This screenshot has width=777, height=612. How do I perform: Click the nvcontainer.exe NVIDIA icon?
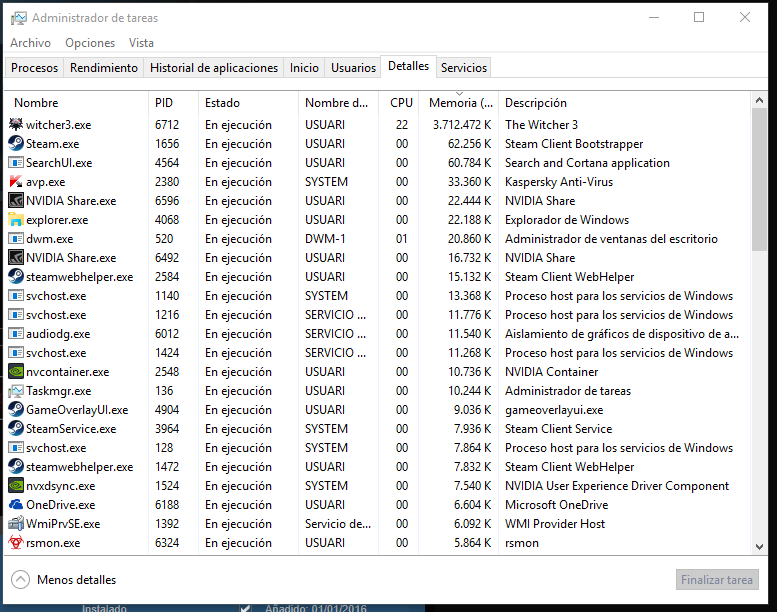[16, 371]
